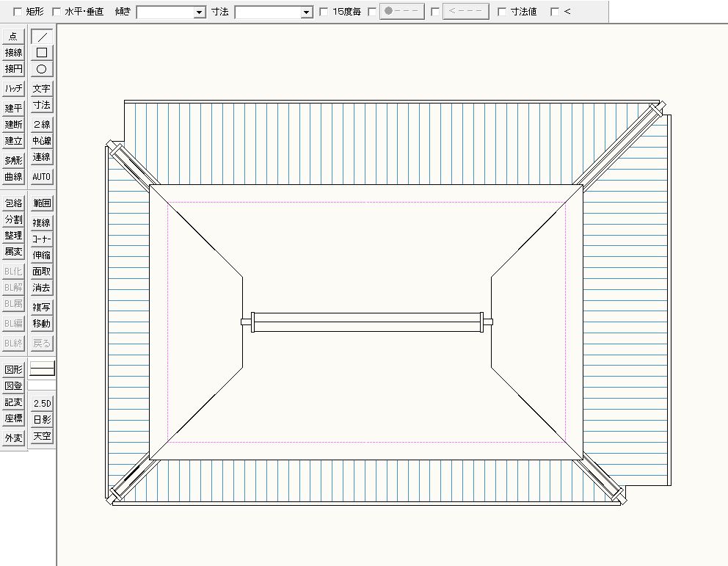Image resolution: width=728 pixels, height=566 pixels.
Task: Select the 伸縮 extend/trim tool
Action: coord(42,255)
